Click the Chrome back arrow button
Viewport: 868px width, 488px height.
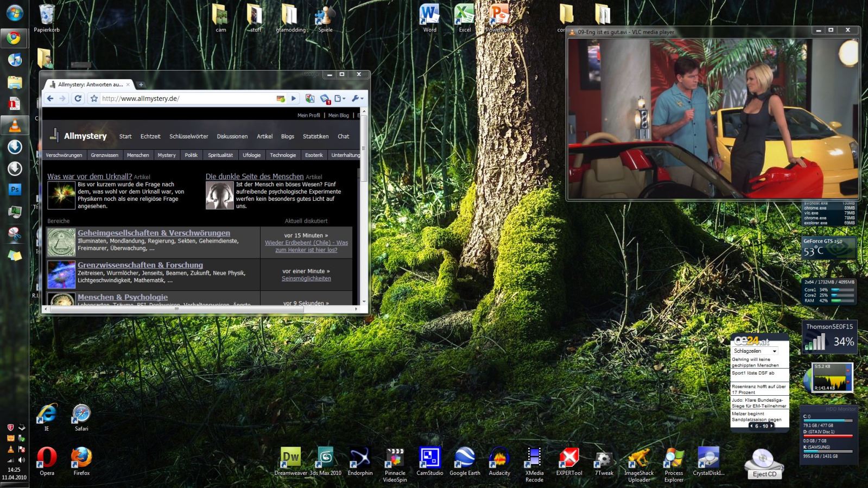[50, 98]
